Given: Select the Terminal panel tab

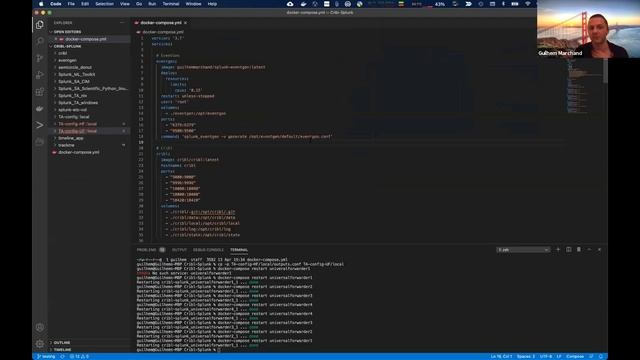Looking at the screenshot, I should click(x=239, y=250).
